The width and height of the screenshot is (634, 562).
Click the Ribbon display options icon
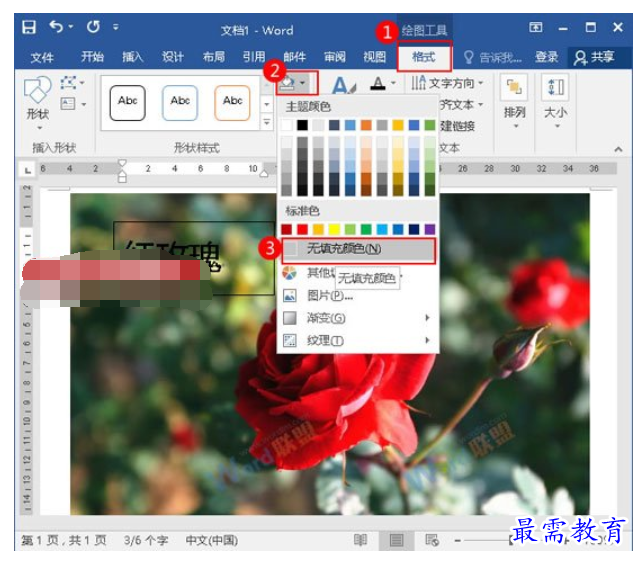[x=535, y=27]
